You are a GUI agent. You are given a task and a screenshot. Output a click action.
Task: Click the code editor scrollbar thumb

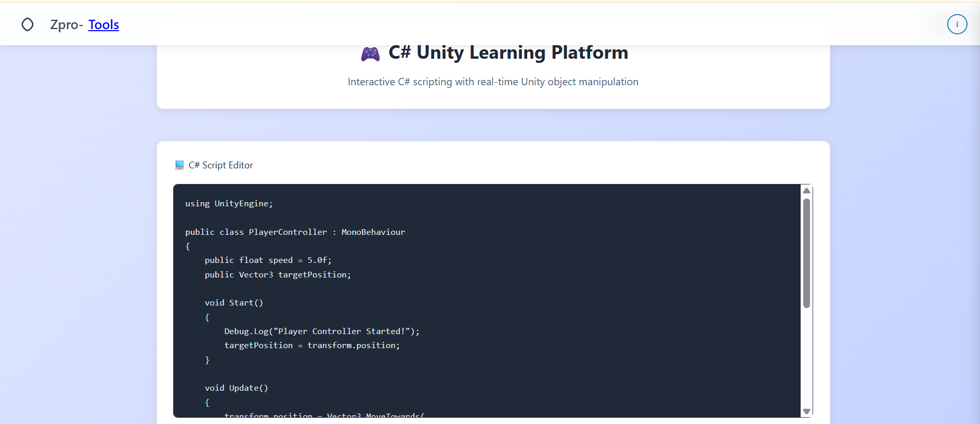806,254
